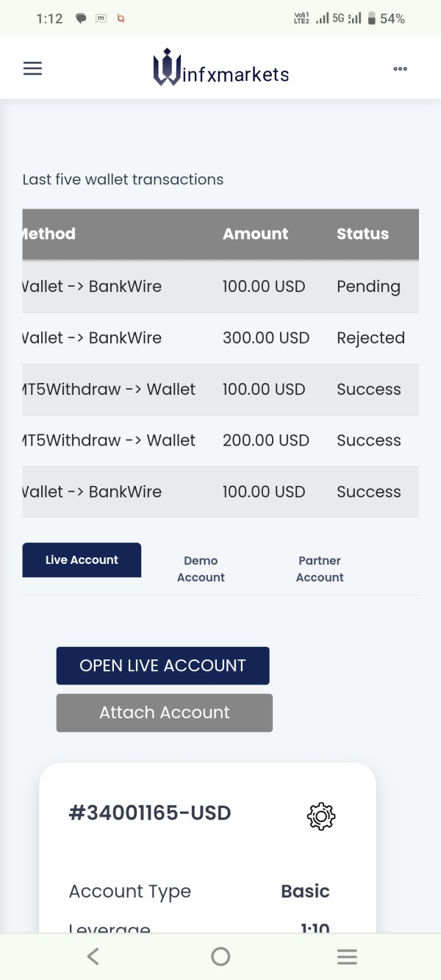Switch to the Demo Account tab
This screenshot has width=441, height=980.
(201, 569)
